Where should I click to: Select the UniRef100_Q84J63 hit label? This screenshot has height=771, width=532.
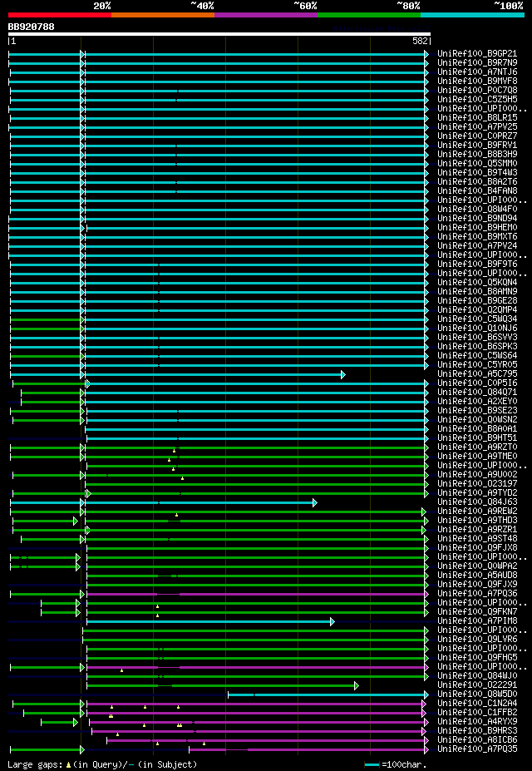(477, 503)
